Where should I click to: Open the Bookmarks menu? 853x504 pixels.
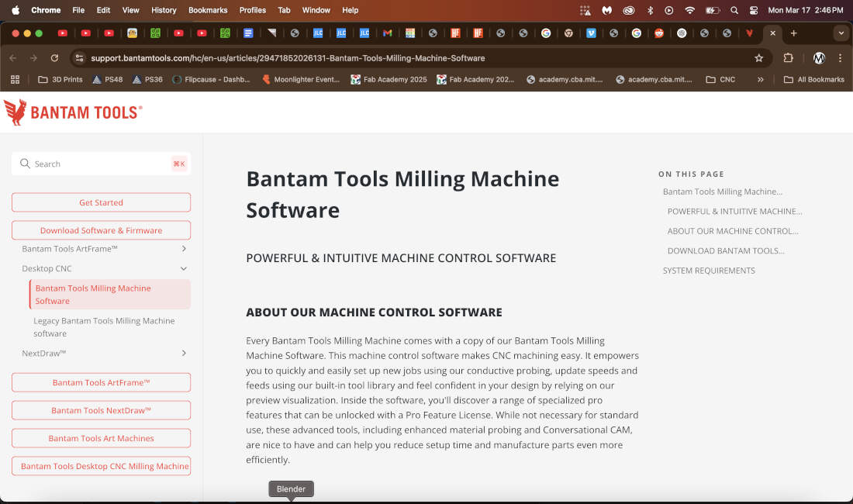click(208, 10)
